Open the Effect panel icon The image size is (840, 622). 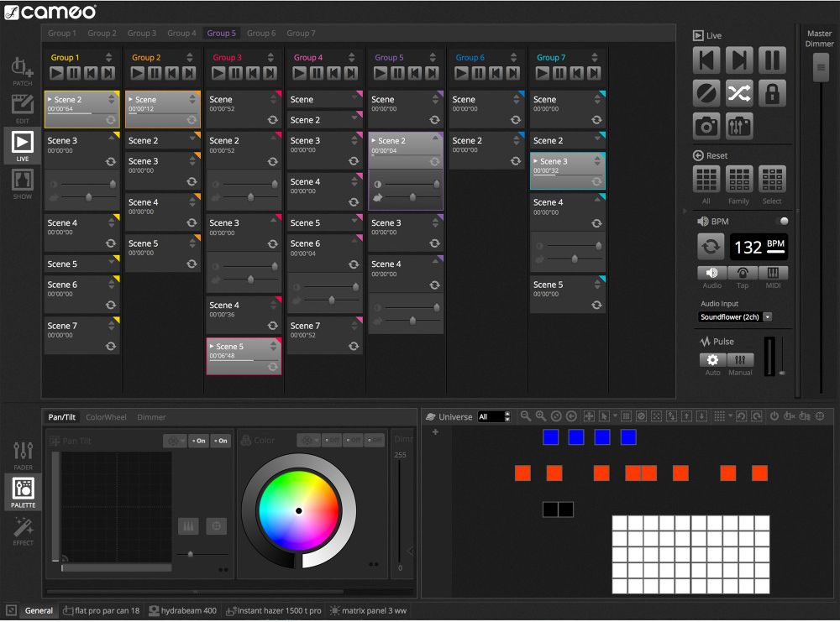[x=23, y=531]
